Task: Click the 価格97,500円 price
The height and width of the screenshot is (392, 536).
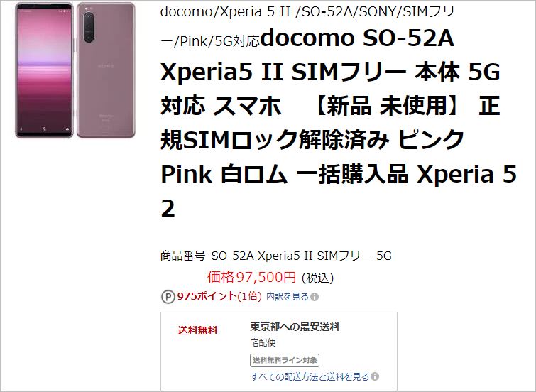Action: [x=251, y=277]
